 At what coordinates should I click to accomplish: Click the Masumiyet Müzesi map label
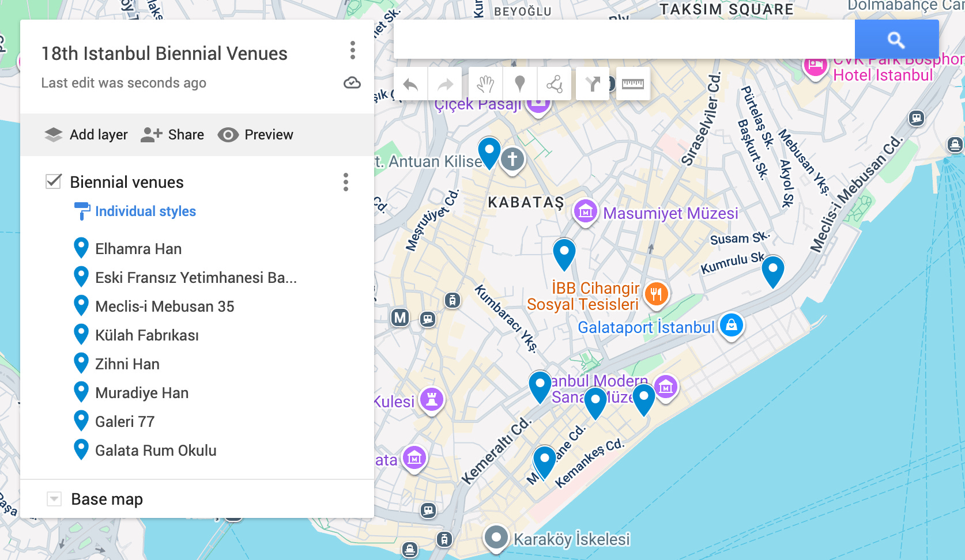coord(670,213)
